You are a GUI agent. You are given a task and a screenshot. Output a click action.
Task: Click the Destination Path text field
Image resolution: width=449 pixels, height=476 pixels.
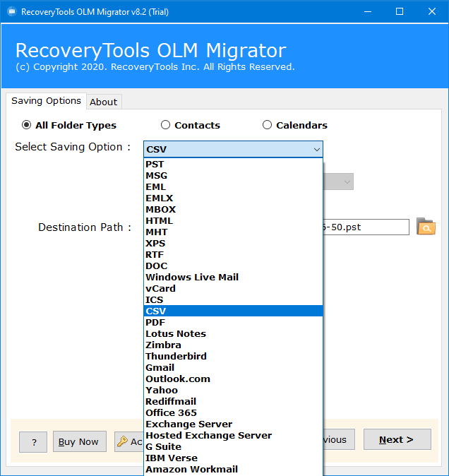click(x=366, y=227)
